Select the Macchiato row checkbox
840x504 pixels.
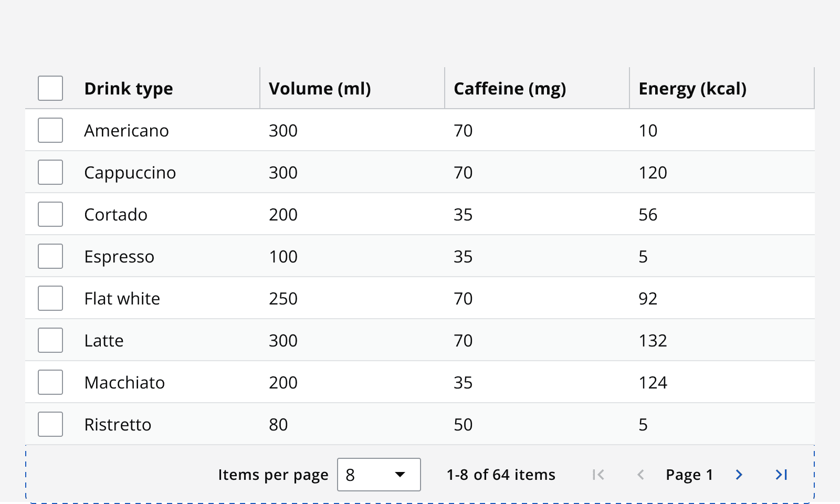(x=50, y=382)
